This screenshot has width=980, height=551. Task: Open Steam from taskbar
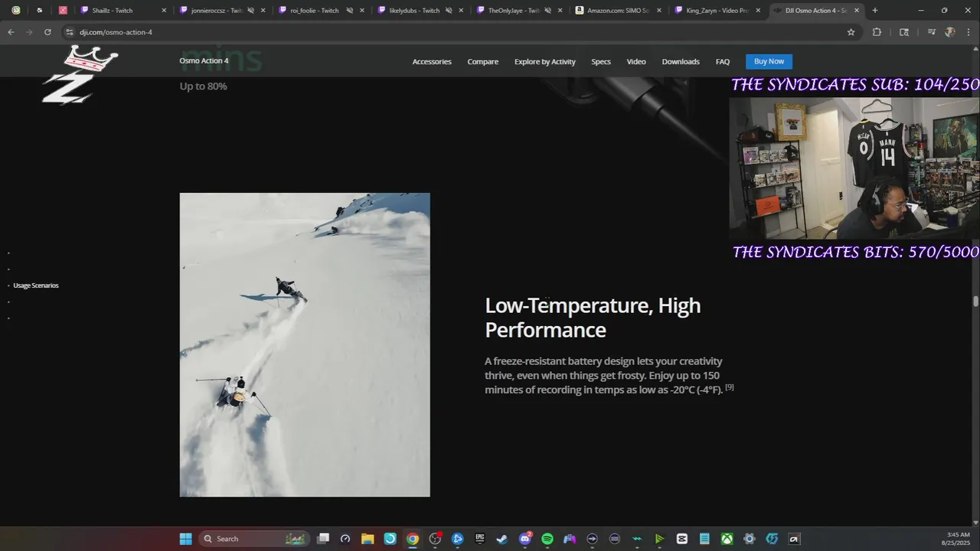pos(502,539)
